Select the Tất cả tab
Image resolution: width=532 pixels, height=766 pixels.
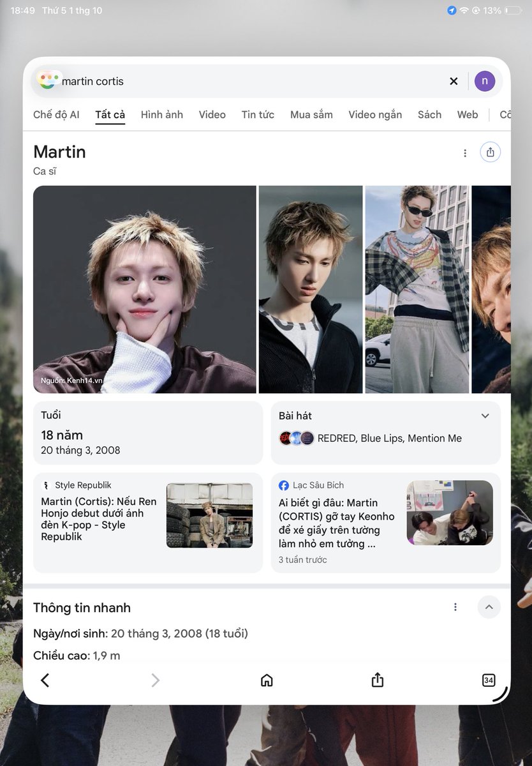point(110,115)
